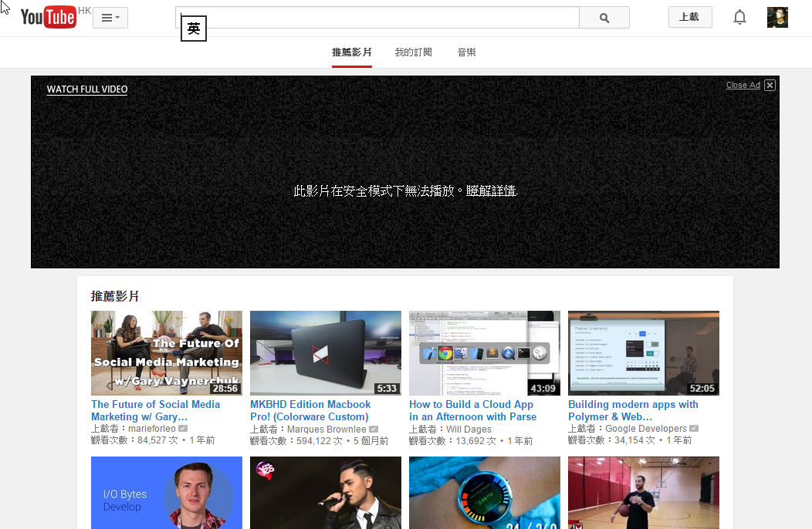This screenshot has height=529, width=812.
Task: Click the 英 input method indicator
Action: point(194,29)
